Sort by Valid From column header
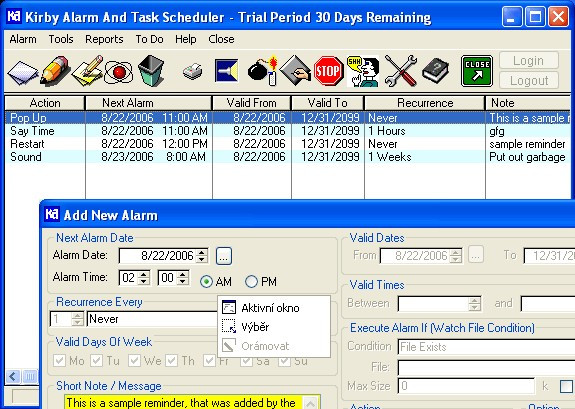Image resolution: width=575 pixels, height=409 pixels. [x=252, y=103]
